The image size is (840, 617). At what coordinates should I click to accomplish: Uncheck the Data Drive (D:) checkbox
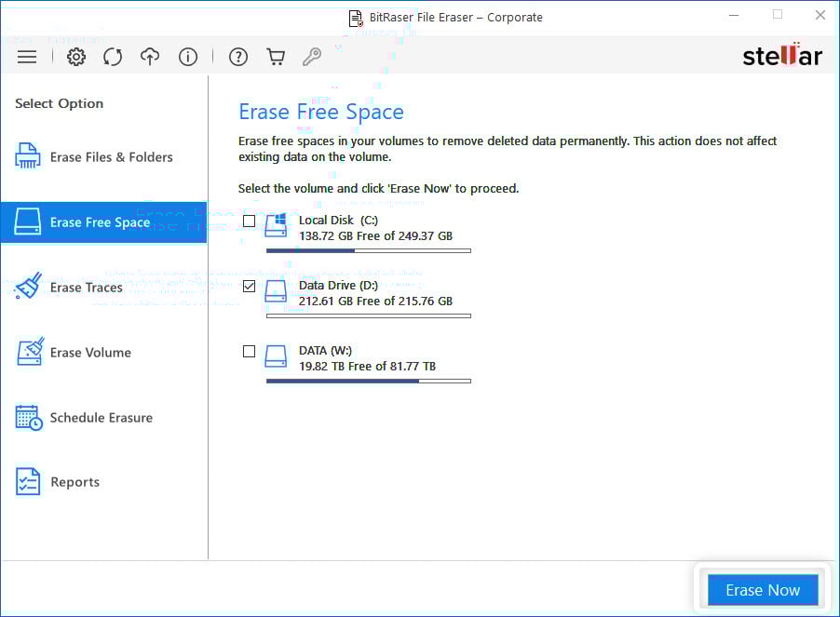point(249,286)
